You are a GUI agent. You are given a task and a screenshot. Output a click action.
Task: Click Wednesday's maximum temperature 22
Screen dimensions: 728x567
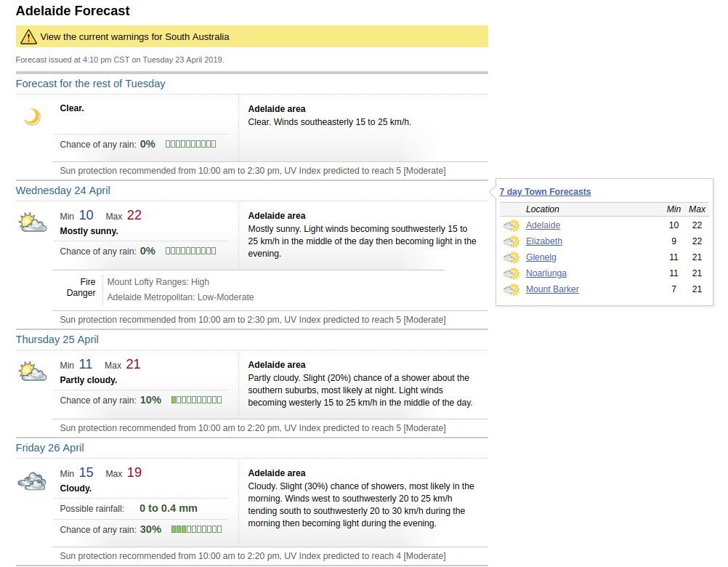(x=134, y=215)
